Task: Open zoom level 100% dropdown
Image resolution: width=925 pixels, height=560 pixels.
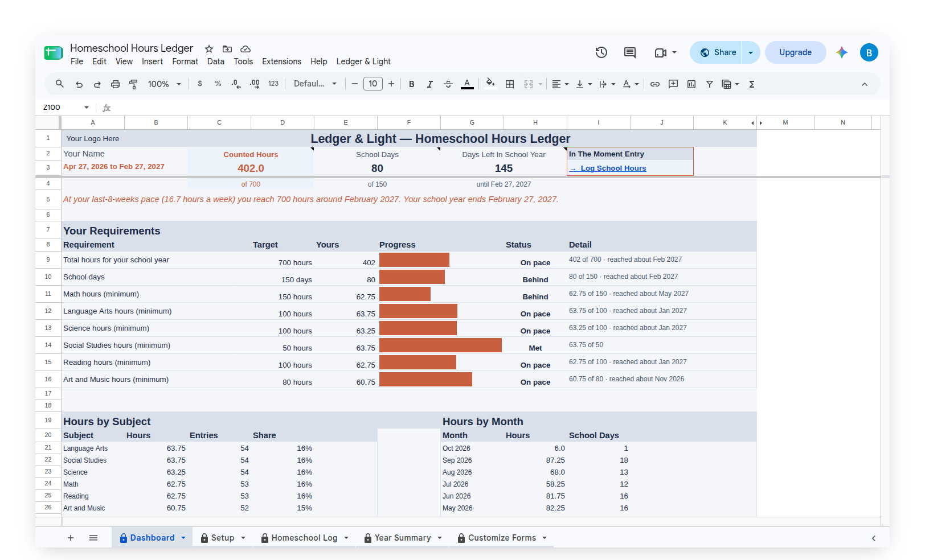Action: 164,84
